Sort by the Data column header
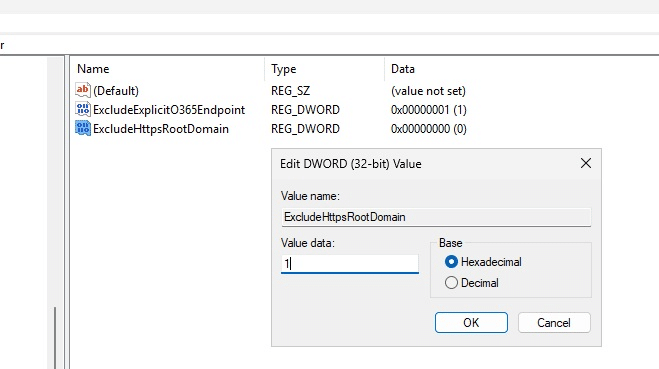659x369 pixels. tap(403, 69)
